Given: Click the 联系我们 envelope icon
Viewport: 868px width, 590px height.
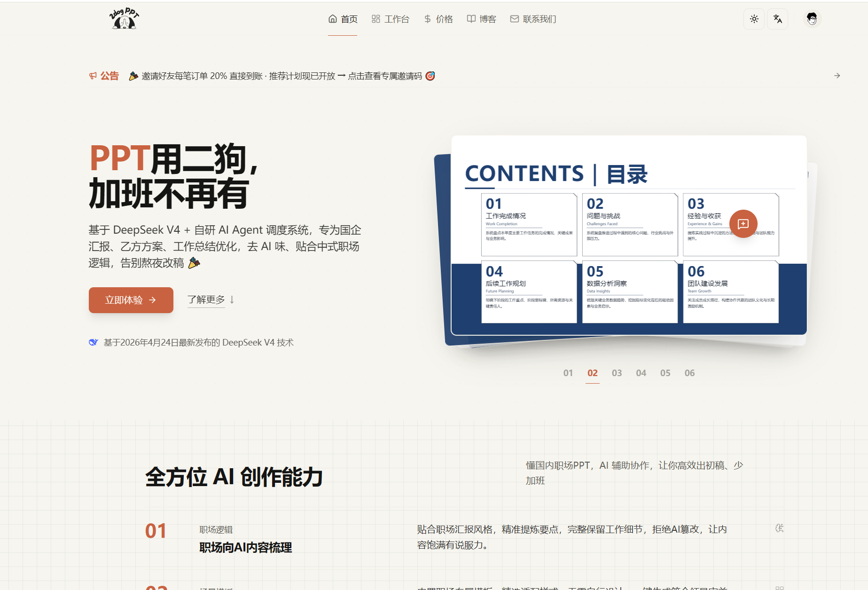Looking at the screenshot, I should tap(515, 19).
